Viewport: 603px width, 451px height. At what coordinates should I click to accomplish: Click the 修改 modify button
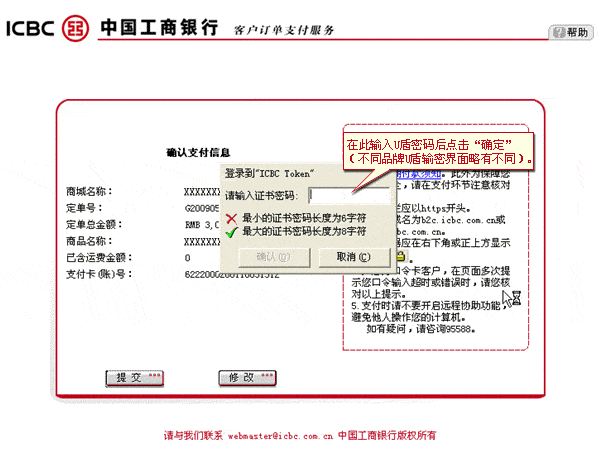click(x=246, y=378)
